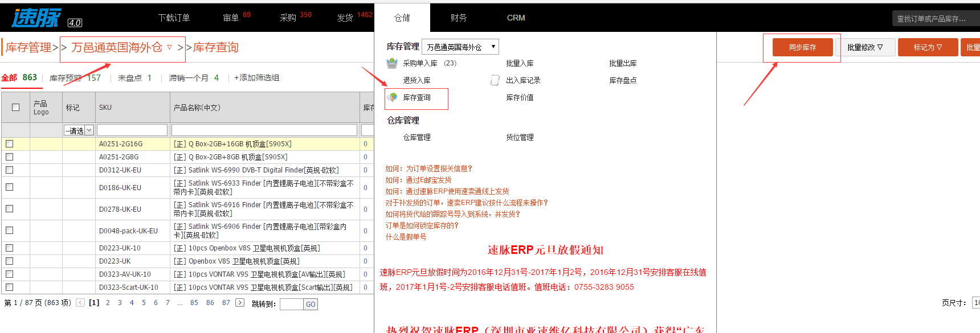980x333 pixels.
Task: Switch to the 库存预警 filter tab
Action: [75, 78]
